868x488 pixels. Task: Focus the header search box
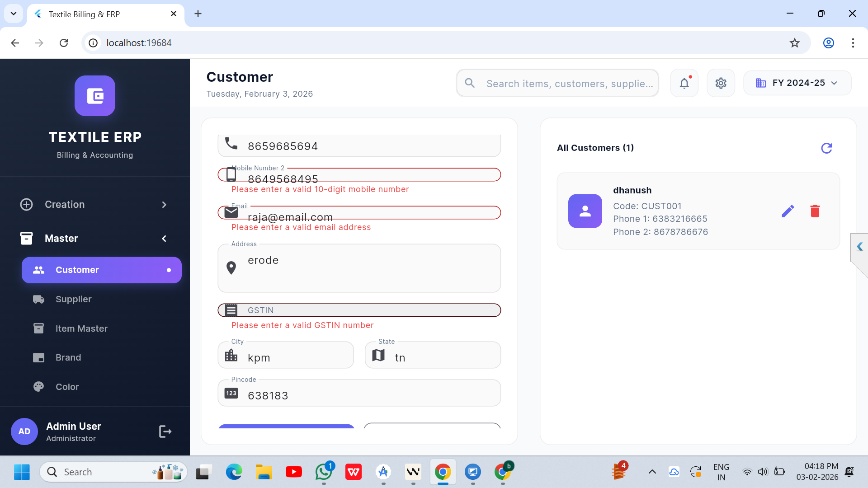coord(569,84)
